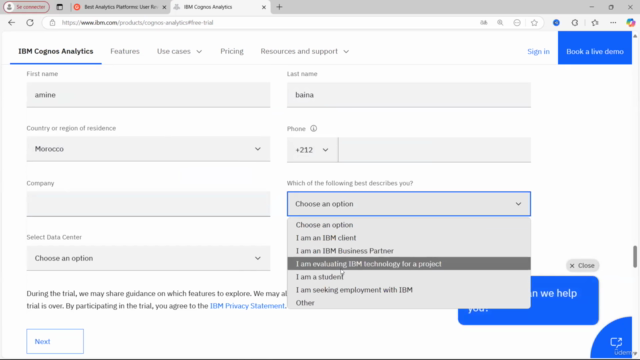Click the Next button
This screenshot has height=360, width=640.
coord(55,341)
